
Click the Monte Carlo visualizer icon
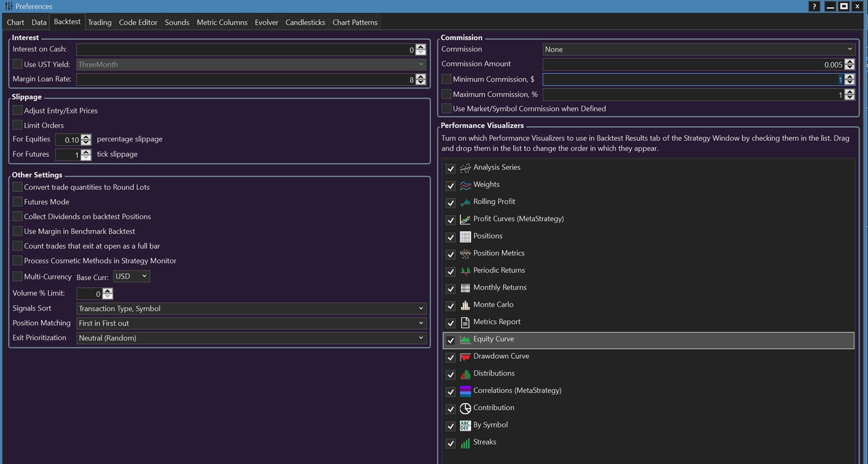pos(465,305)
